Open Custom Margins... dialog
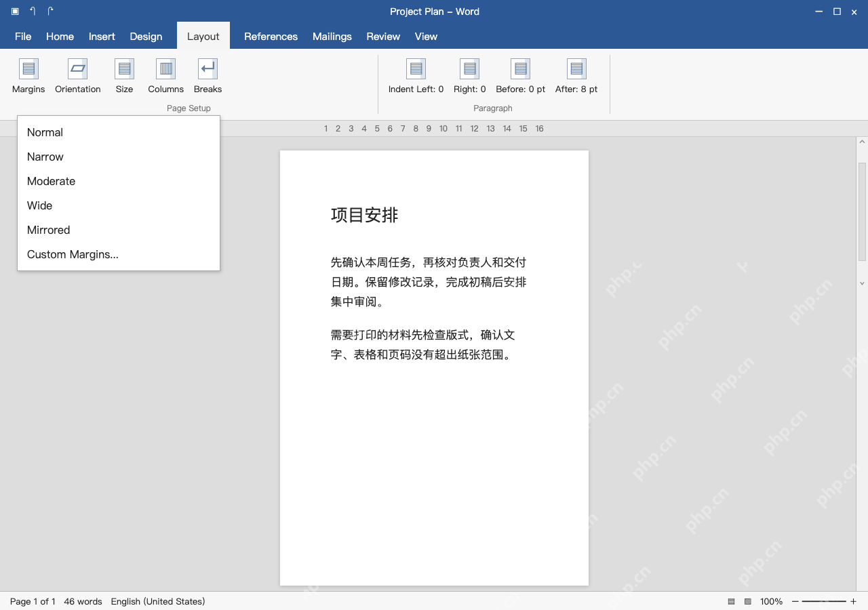This screenshot has height=610, width=868. click(119, 254)
